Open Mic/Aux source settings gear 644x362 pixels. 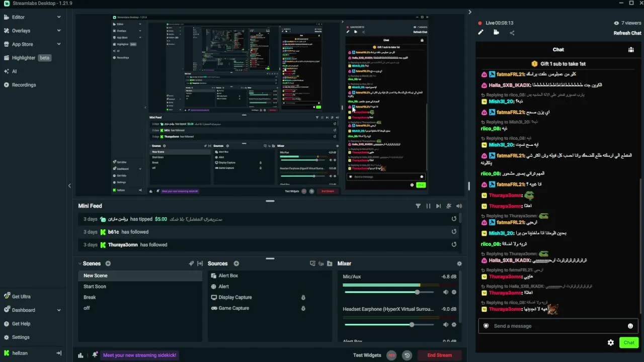(454, 292)
